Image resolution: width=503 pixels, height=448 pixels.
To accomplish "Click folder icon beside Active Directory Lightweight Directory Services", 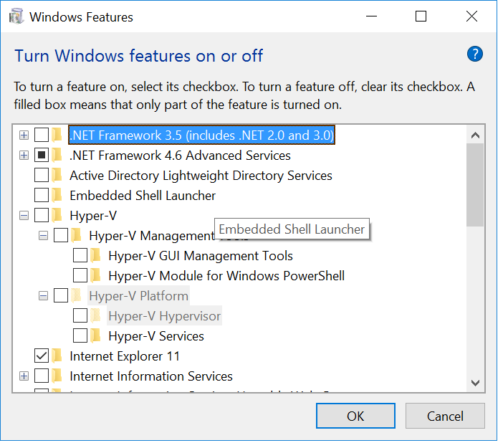I will [57, 175].
